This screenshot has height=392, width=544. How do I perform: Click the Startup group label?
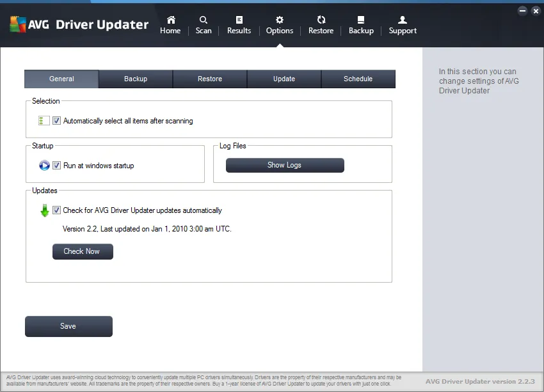pyautogui.click(x=43, y=146)
